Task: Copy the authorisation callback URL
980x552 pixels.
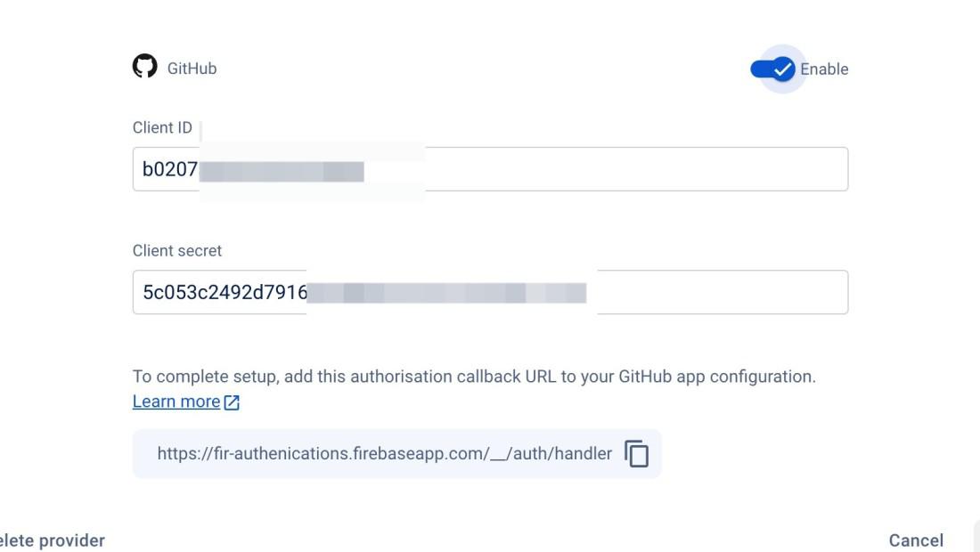Action: point(636,453)
